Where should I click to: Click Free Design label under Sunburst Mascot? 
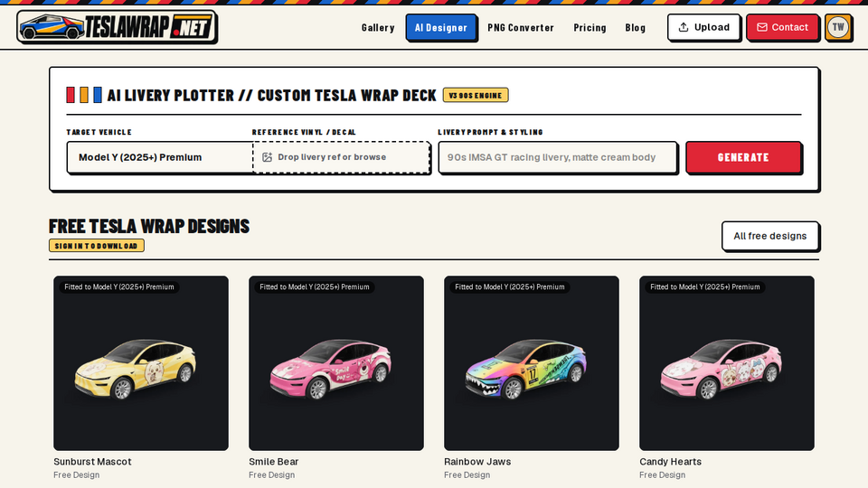(x=76, y=474)
